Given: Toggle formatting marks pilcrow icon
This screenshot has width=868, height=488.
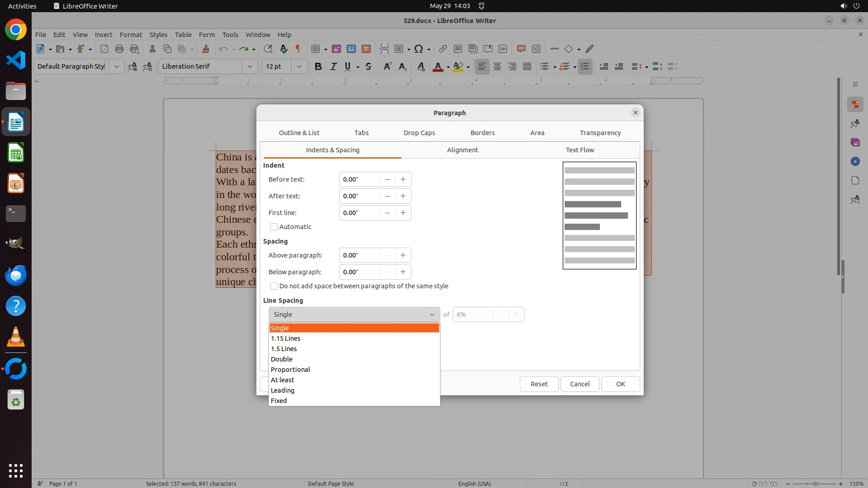Looking at the screenshot, I should 298,49.
